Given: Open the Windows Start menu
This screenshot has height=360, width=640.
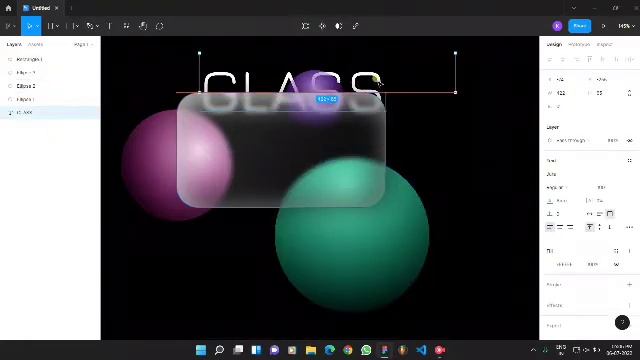Looking at the screenshot, I should [201, 350].
